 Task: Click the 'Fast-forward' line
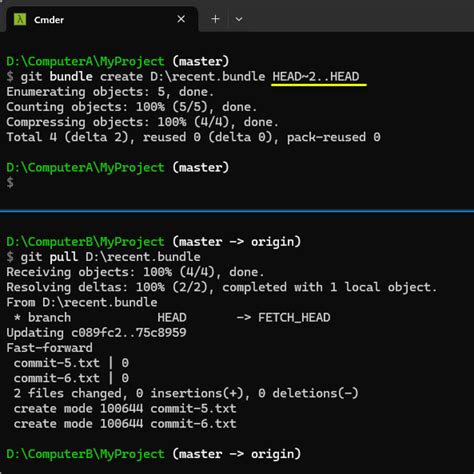pos(49,348)
